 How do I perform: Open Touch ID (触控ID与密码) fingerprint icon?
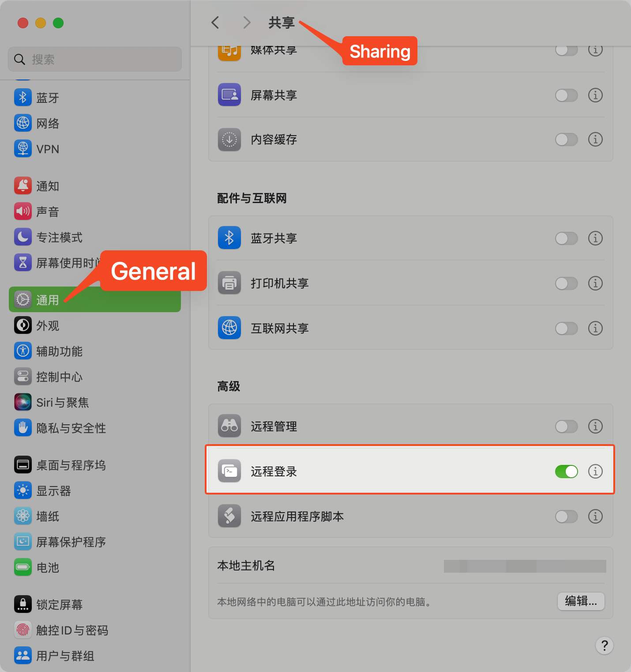coord(23,630)
